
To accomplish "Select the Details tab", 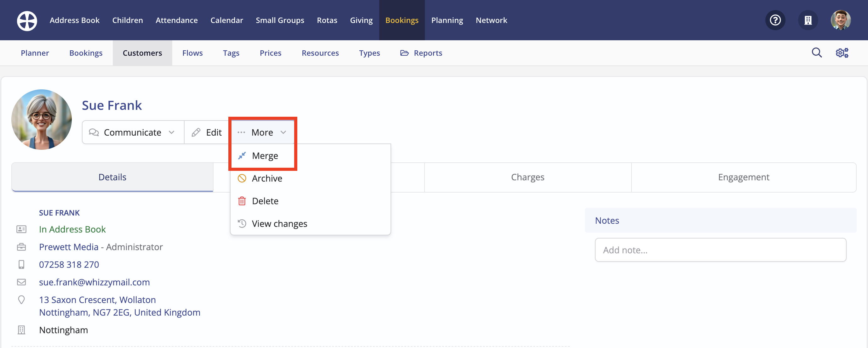I will tap(112, 177).
